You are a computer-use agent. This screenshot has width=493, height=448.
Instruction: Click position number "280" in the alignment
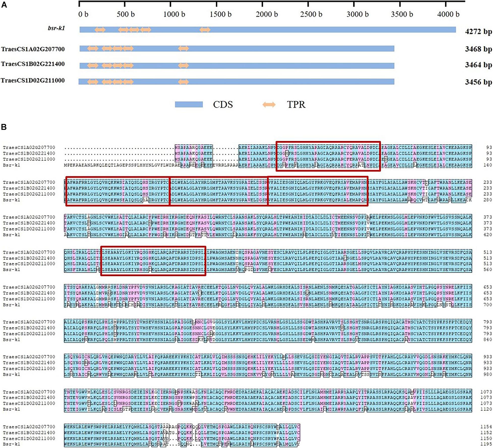click(488, 200)
